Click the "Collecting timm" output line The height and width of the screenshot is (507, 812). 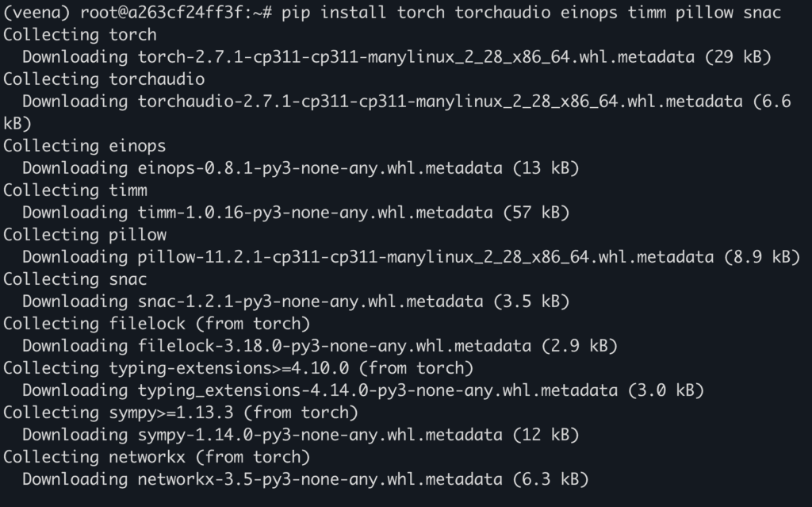point(75,190)
